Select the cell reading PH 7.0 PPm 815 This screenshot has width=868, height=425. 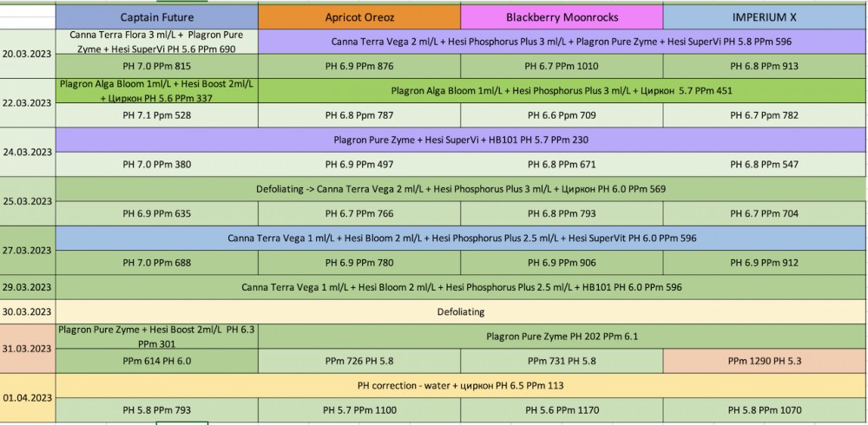pos(157,66)
